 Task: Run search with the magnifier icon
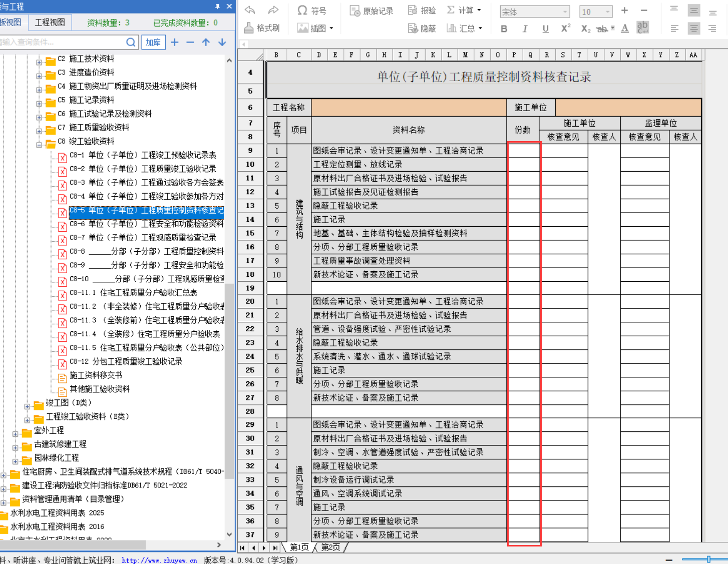131,43
